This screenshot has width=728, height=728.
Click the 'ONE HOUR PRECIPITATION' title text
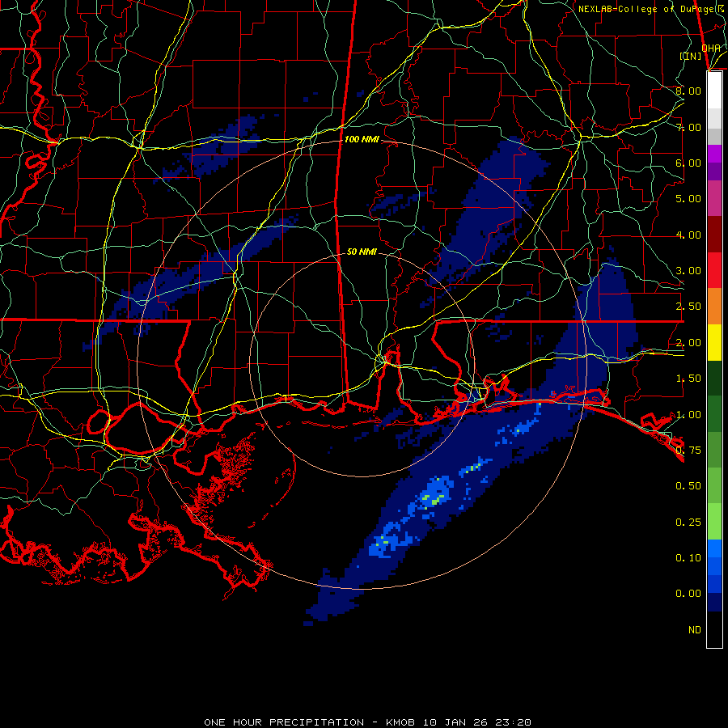pos(284,722)
